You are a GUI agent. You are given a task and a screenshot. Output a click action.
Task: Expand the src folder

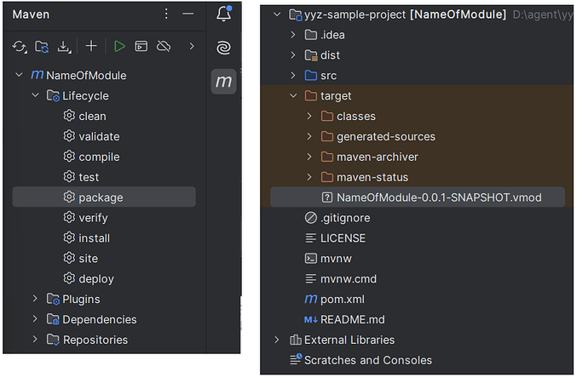pyautogui.click(x=293, y=75)
